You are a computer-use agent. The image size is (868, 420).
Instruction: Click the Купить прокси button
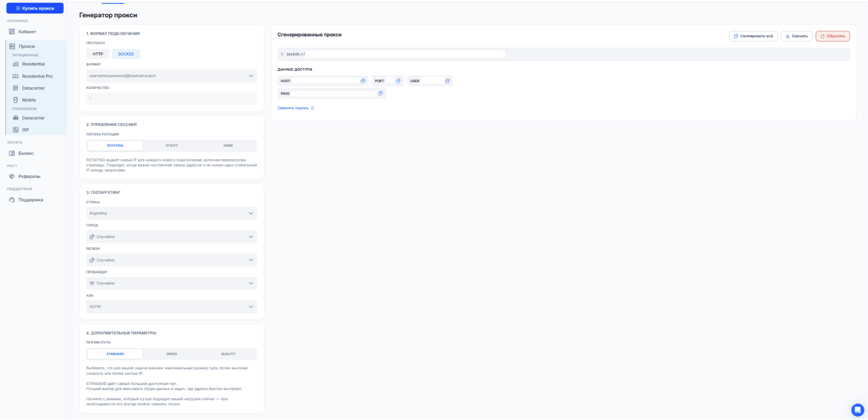point(35,8)
